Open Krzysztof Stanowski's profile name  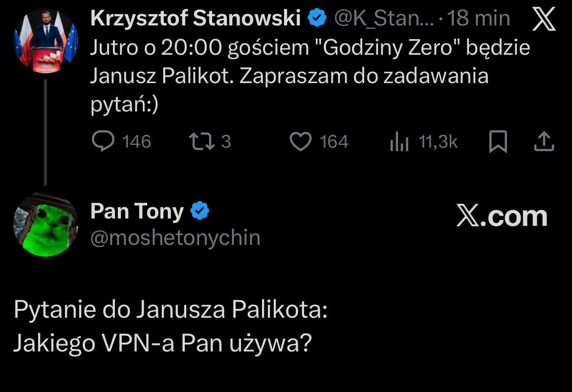tap(195, 19)
